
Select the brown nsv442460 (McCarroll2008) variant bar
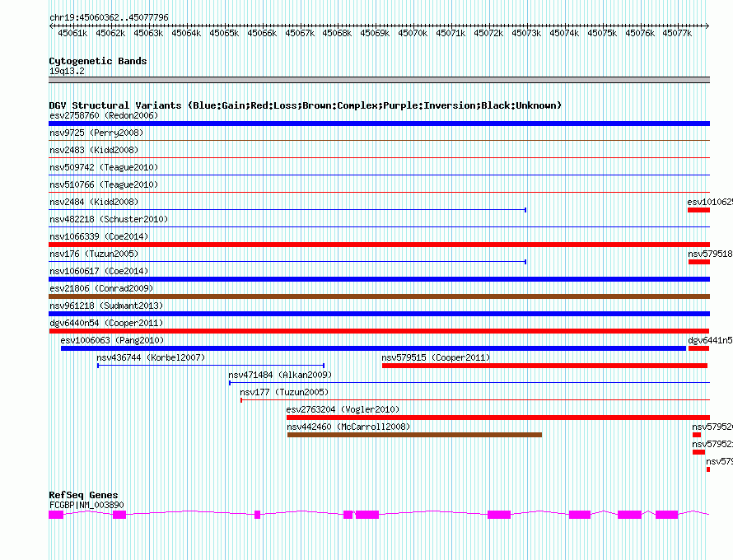414,435
